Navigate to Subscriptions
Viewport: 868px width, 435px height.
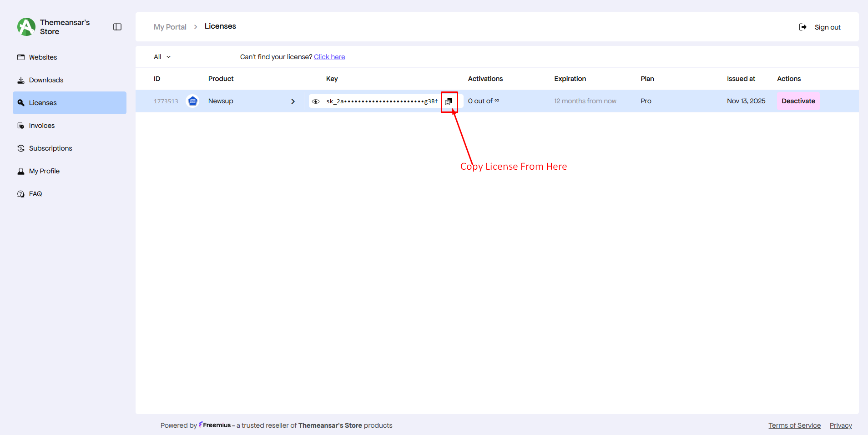click(50, 148)
